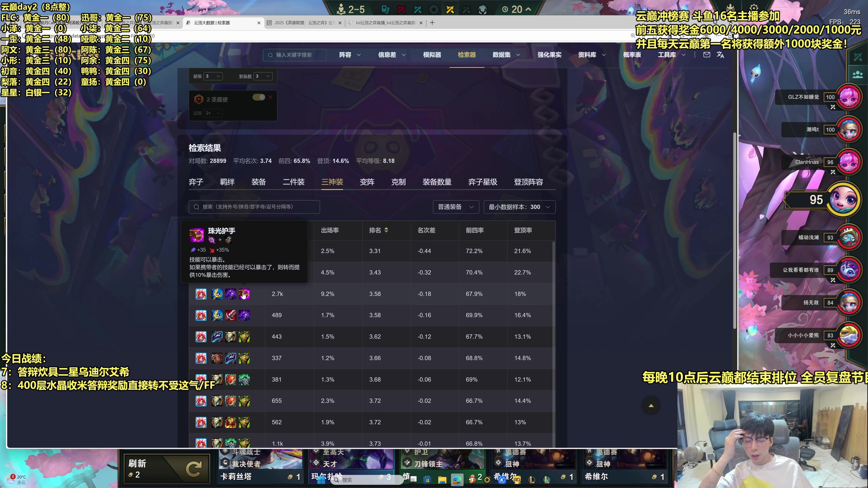
Task: Open a new browser tab with plus icon
Action: [432, 23]
